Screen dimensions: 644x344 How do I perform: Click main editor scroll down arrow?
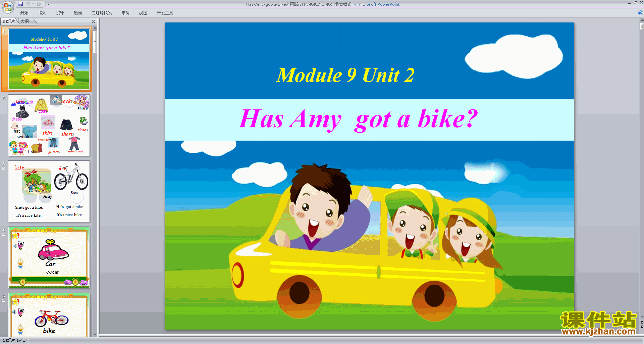[642, 317]
